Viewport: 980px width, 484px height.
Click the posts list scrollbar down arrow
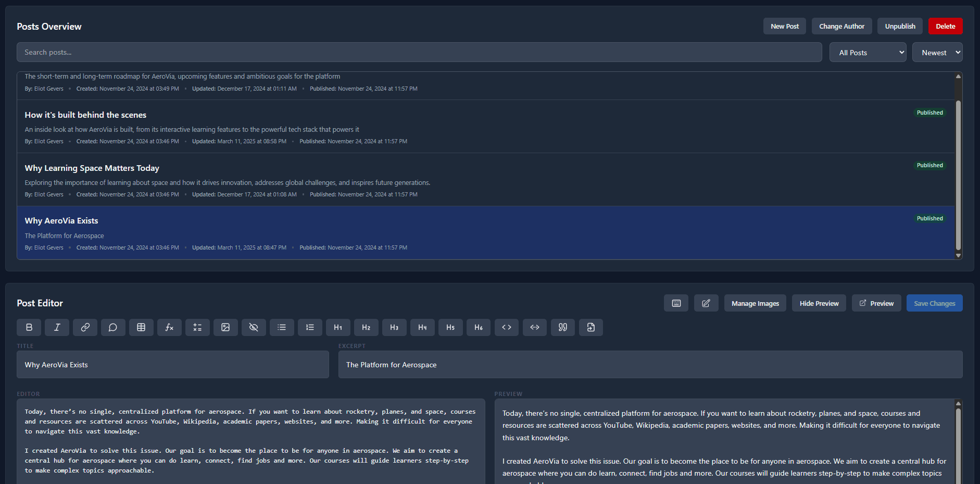(x=958, y=255)
